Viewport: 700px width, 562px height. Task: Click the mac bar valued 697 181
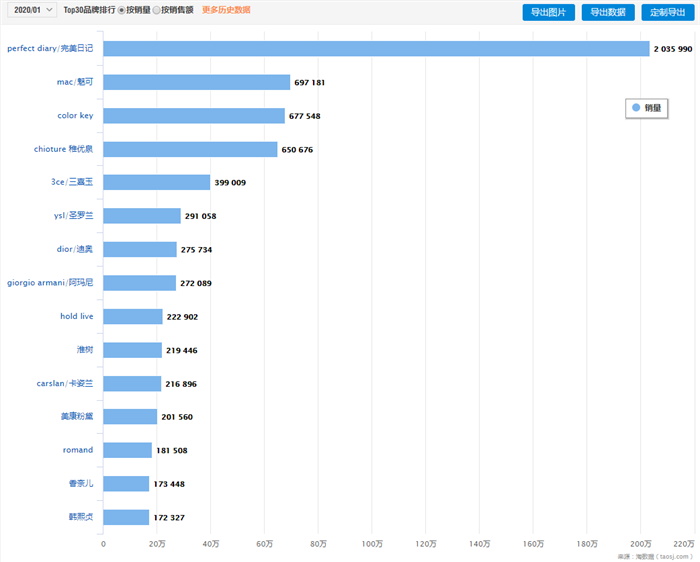197,82
